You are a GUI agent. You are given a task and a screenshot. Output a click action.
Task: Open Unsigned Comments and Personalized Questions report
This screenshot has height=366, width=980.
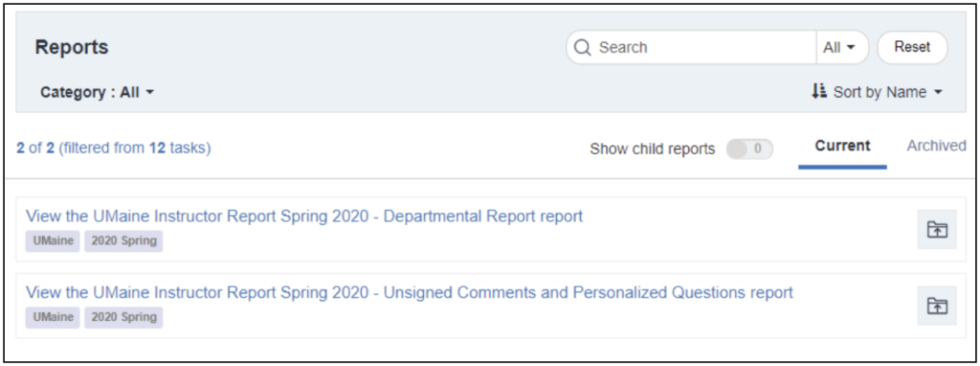tap(410, 292)
